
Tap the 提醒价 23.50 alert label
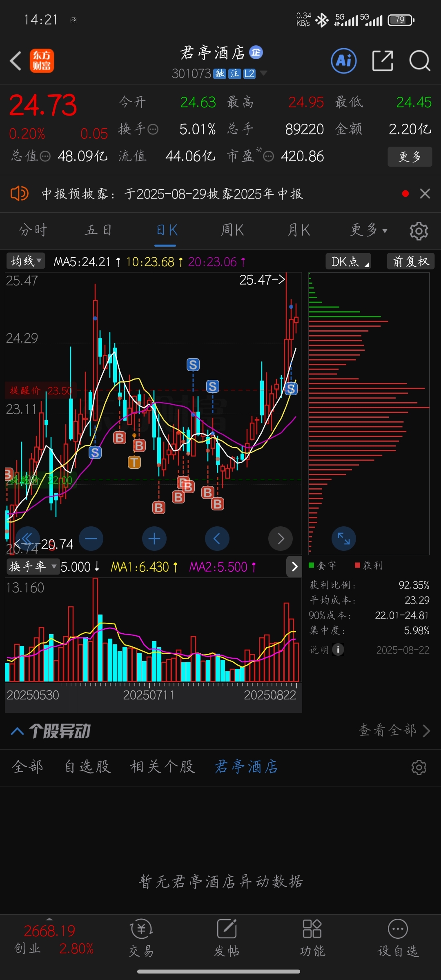click(x=40, y=391)
